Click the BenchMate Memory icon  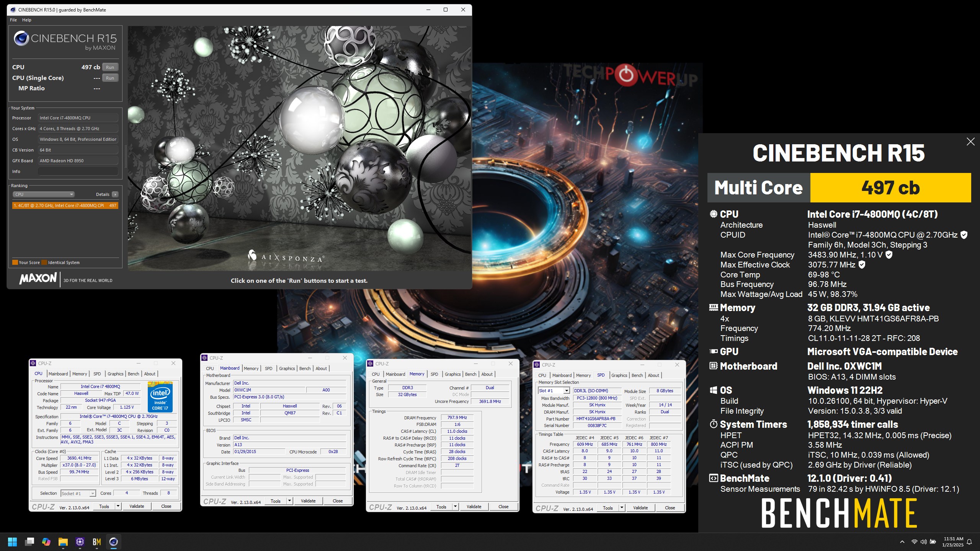714,307
